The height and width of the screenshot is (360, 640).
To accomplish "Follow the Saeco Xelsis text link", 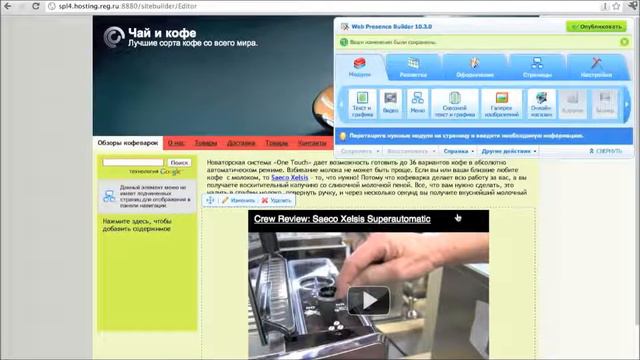I will (290, 178).
